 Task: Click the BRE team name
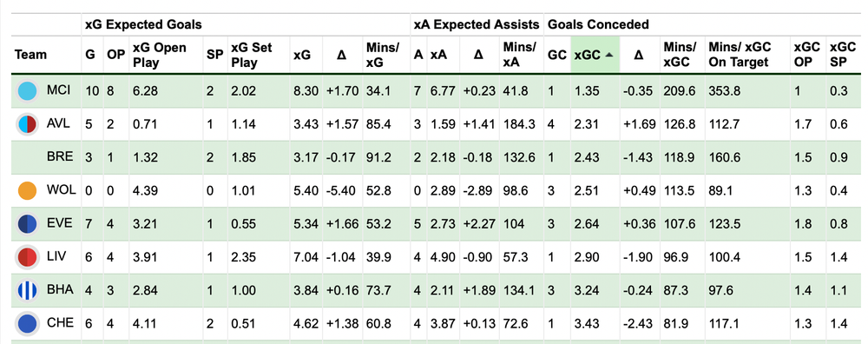tap(60, 156)
